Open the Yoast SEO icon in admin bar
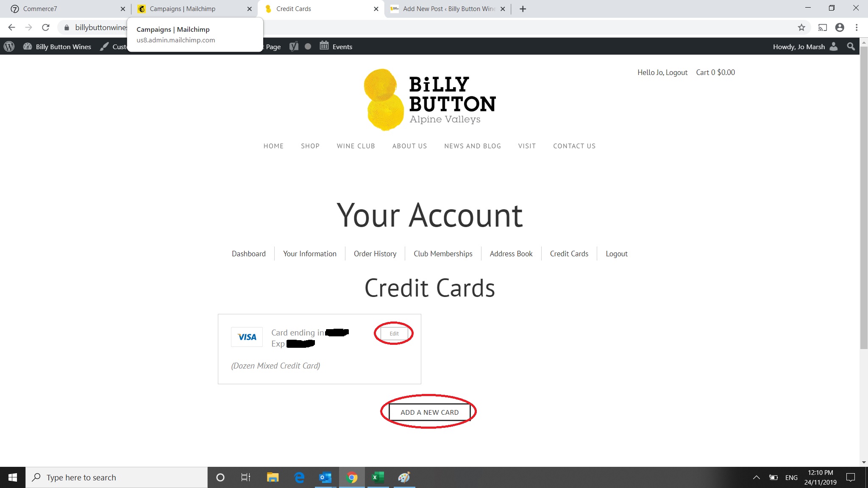The image size is (868, 488). click(x=294, y=47)
